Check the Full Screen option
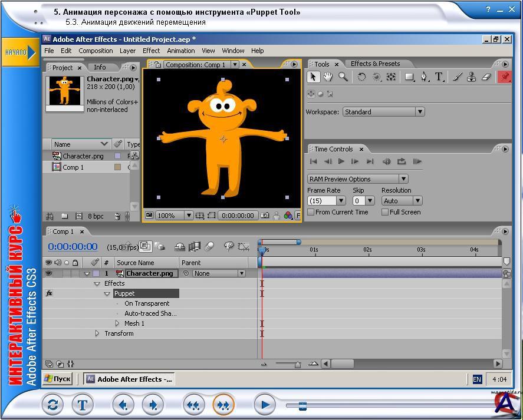The image size is (523, 420). [x=385, y=212]
